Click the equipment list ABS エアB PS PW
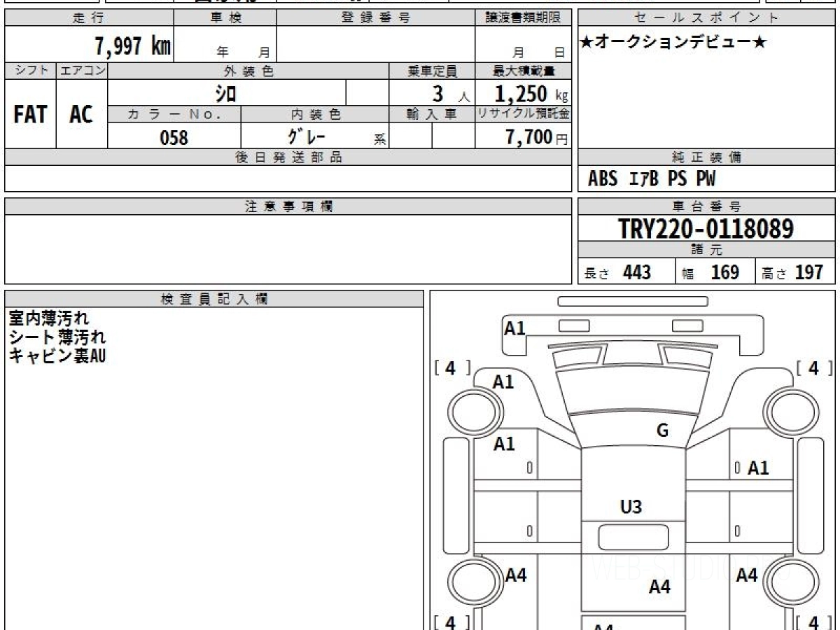The width and height of the screenshot is (840, 630). pos(652,179)
